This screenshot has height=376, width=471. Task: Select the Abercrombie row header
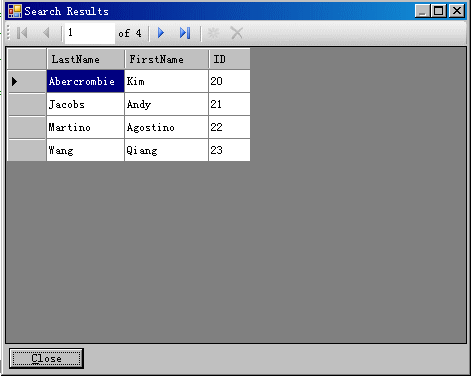[27, 81]
